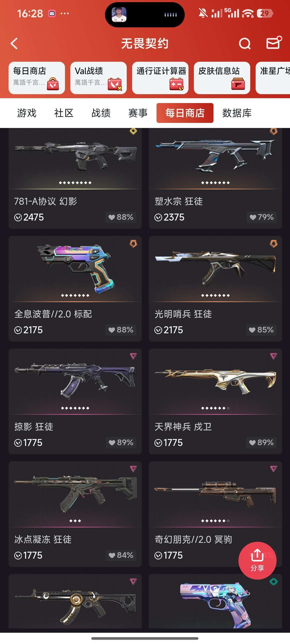Screen dimensions: 290x644
Task: Switch to the 游戏 tab
Action: click(x=27, y=113)
